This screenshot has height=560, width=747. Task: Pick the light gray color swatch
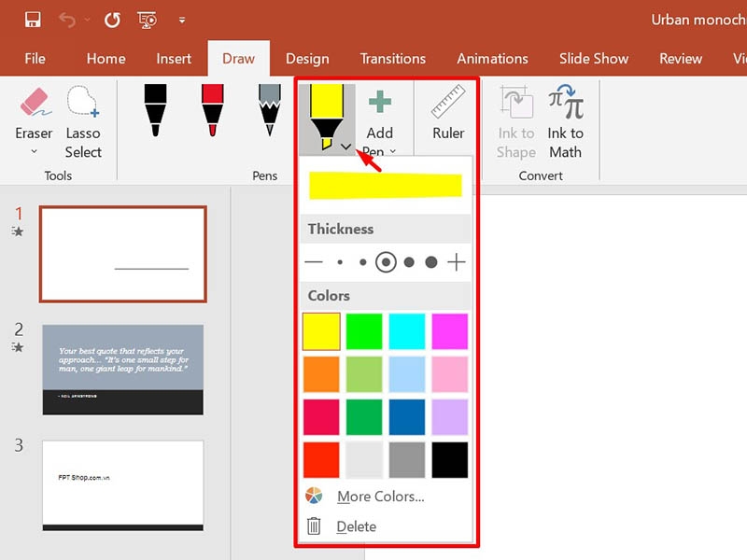coord(364,460)
